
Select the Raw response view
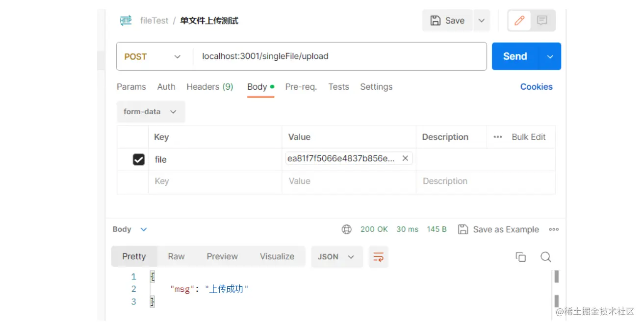(x=176, y=256)
